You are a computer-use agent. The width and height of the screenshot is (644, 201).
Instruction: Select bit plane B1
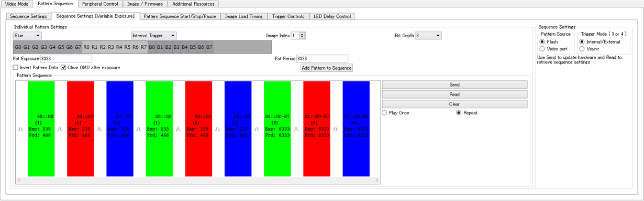pyautogui.click(x=160, y=47)
